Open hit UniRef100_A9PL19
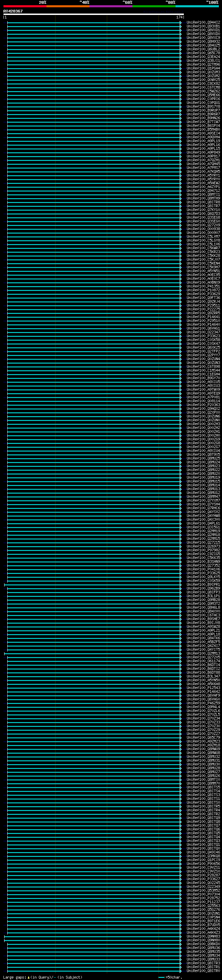The image size is (222, 980). [203, 141]
